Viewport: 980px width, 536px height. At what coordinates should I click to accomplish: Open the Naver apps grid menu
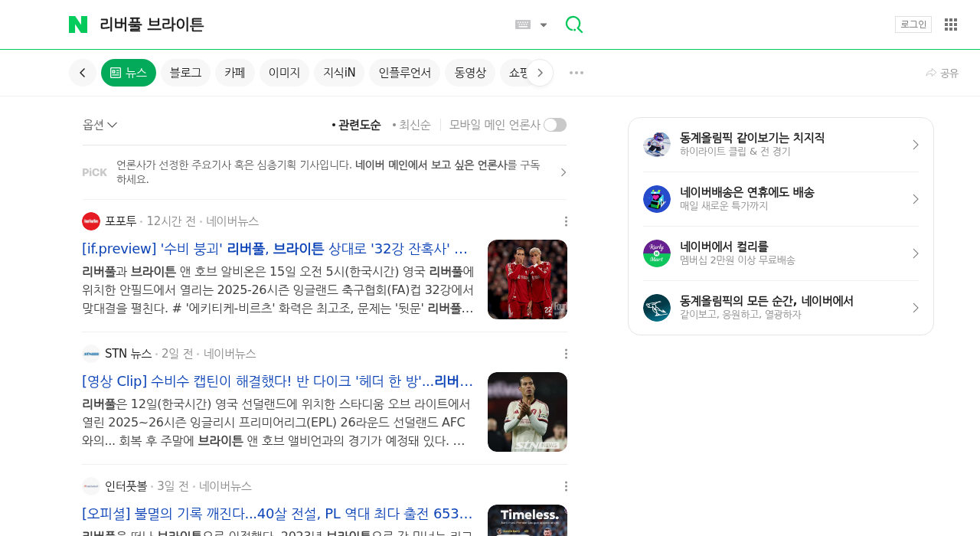(x=951, y=25)
